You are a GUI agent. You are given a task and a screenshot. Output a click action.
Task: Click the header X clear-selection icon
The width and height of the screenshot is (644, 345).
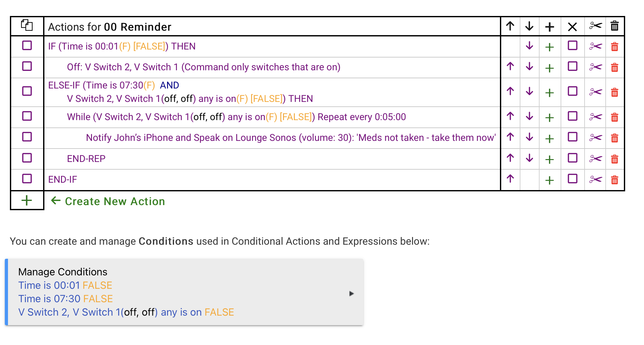572,27
